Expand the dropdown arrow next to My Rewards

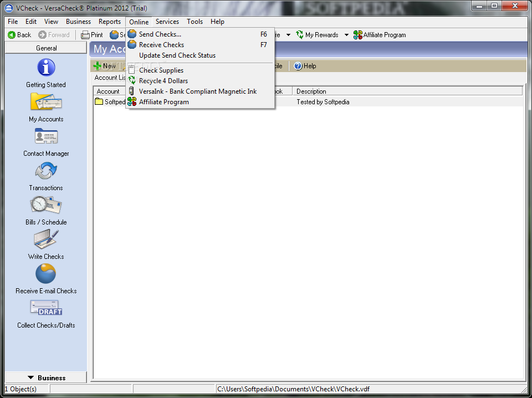(x=346, y=34)
